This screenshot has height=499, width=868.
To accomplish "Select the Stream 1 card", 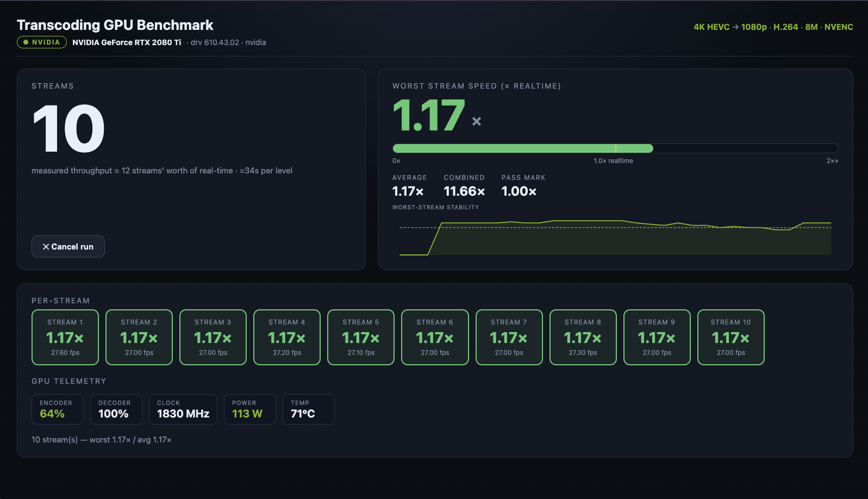I will pos(65,337).
